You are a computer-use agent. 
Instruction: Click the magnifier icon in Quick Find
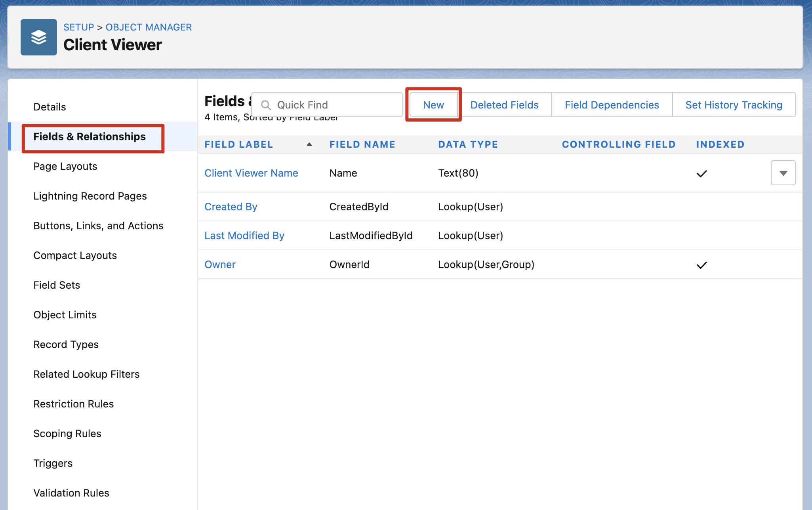point(266,105)
